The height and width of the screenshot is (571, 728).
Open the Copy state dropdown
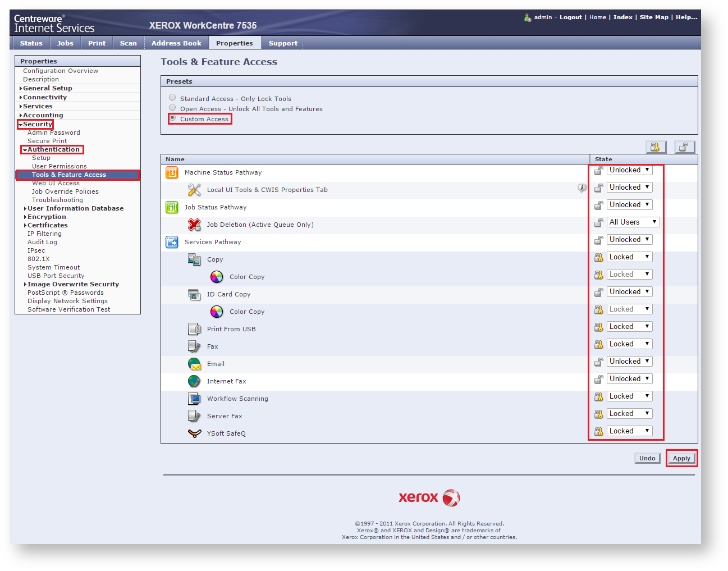(629, 257)
